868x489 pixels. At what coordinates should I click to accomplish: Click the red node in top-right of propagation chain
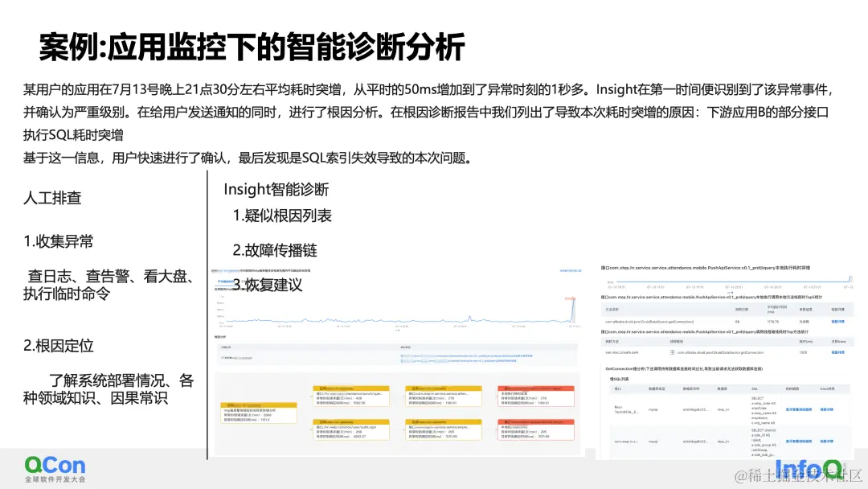point(538,394)
